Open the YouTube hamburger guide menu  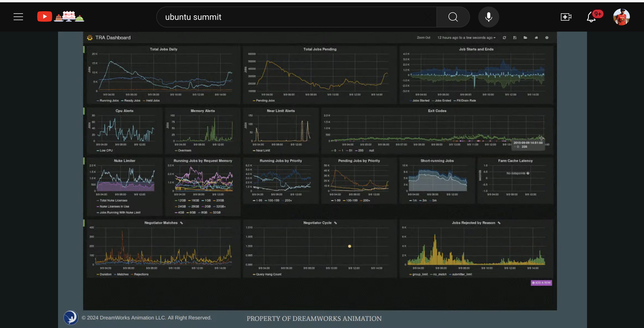[18, 17]
